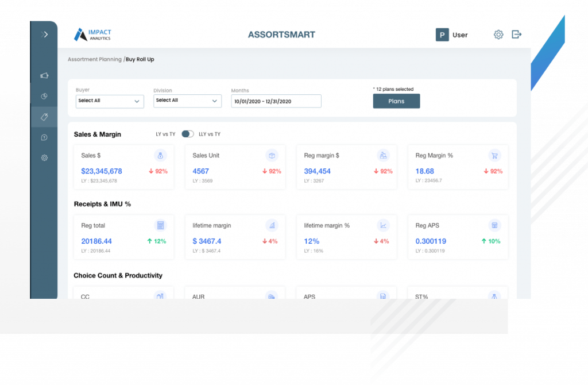Screen dimensions: 588x385
Task: Open the settings gear in the top bar
Action: [x=498, y=34]
